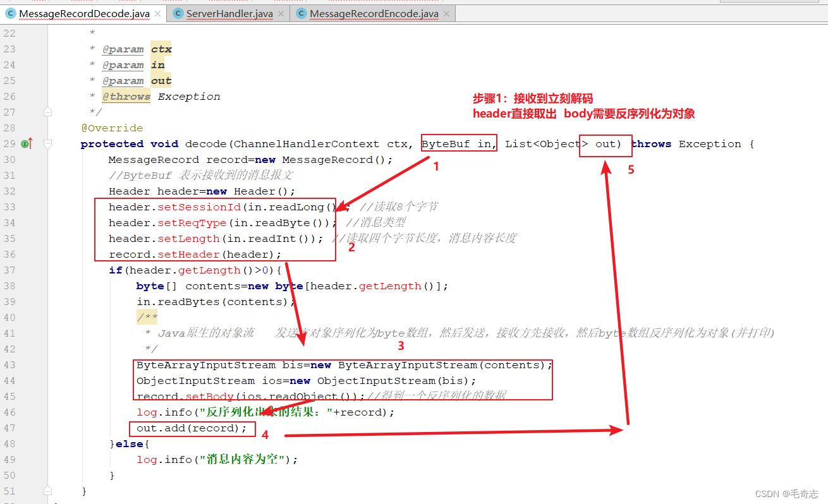Click '@param ctx' in the Javadoc

coord(137,49)
